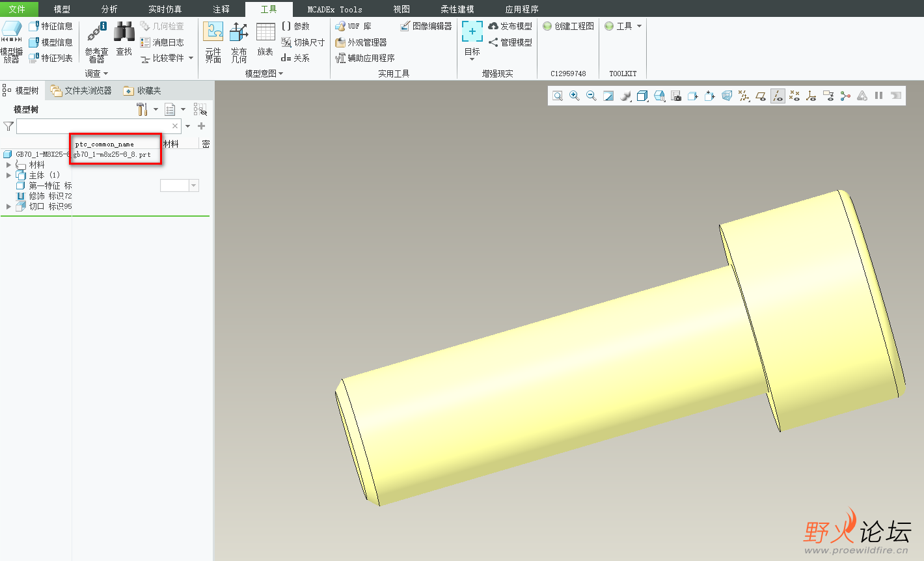The width and height of the screenshot is (924, 561).
Task: Click the 创建工程图 button
Action: click(568, 26)
